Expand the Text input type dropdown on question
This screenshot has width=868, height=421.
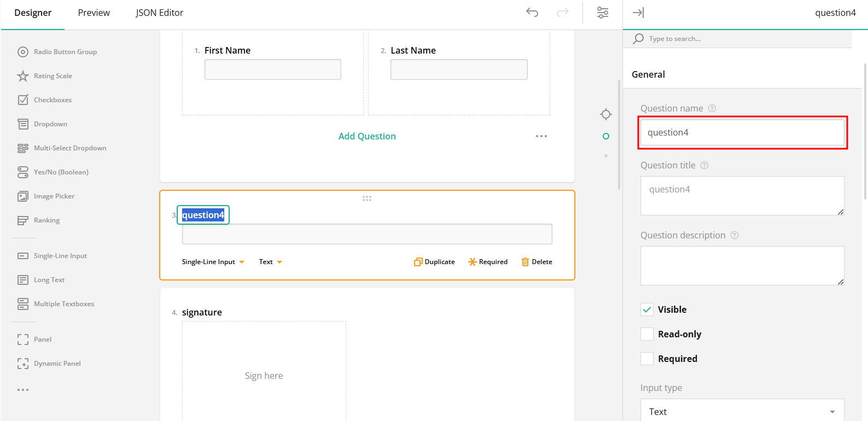pos(270,262)
